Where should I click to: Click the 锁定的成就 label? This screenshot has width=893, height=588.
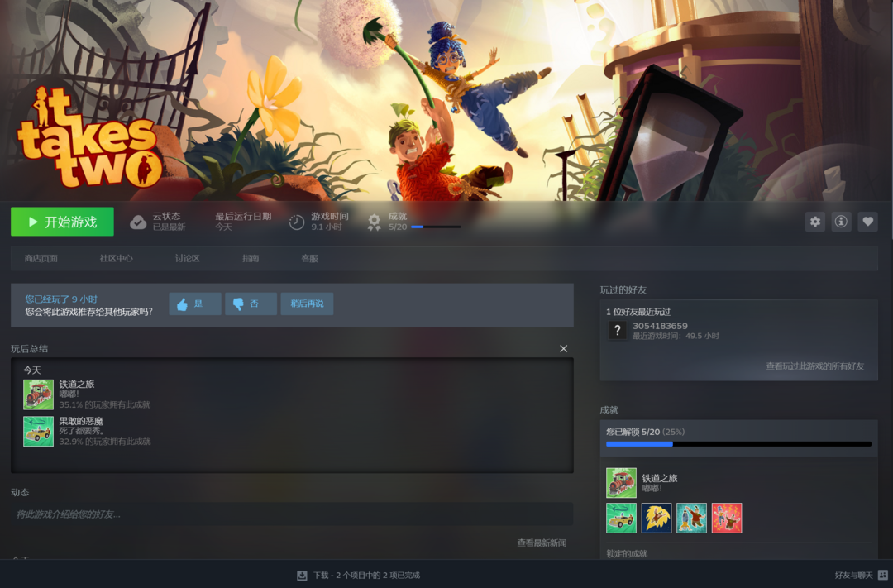(627, 554)
